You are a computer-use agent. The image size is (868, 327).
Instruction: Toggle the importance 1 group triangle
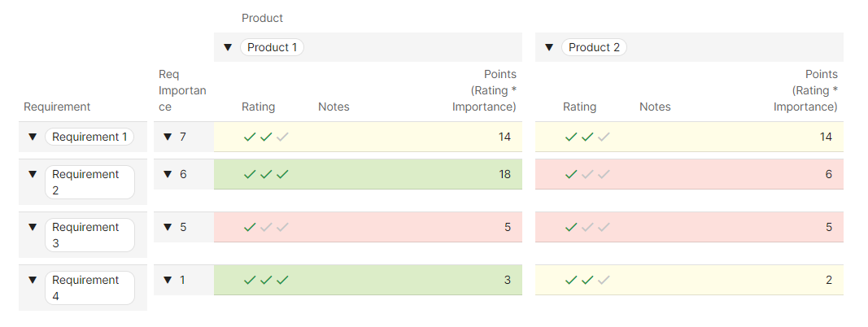click(168, 280)
